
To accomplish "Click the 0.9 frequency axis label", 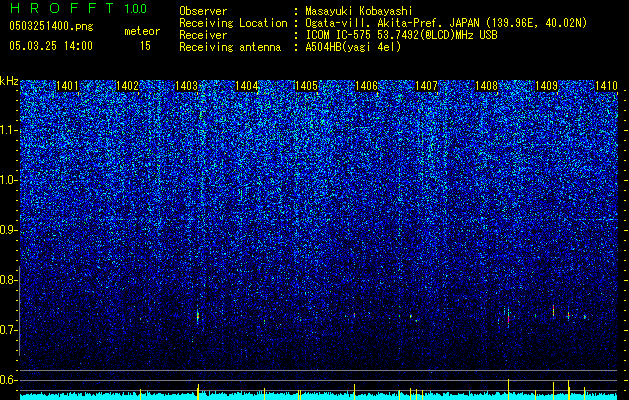I will (x=8, y=230).
